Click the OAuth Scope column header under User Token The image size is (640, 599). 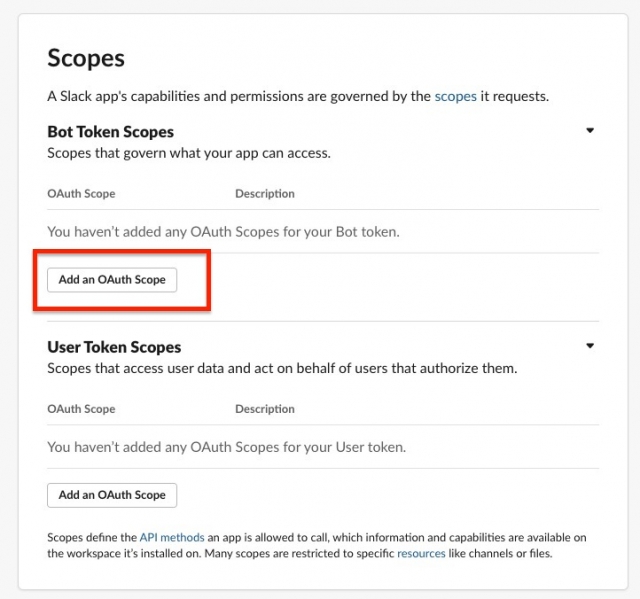81,409
